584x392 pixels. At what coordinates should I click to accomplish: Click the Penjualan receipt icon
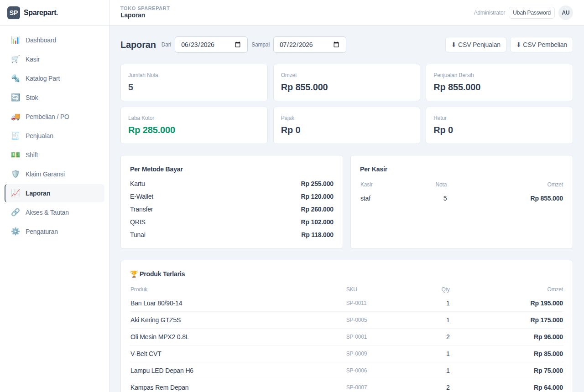click(16, 136)
